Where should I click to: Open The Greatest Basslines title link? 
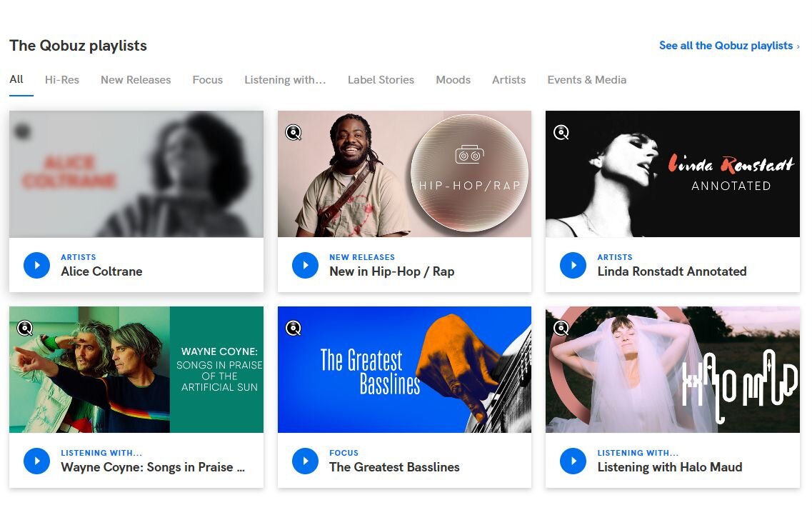(x=394, y=467)
